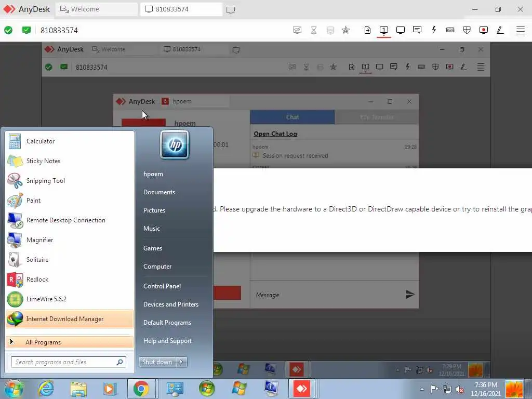Open the hamburger menu in outer AnyDesk toolbar
Image resolution: width=532 pixels, height=399 pixels.
(x=521, y=30)
